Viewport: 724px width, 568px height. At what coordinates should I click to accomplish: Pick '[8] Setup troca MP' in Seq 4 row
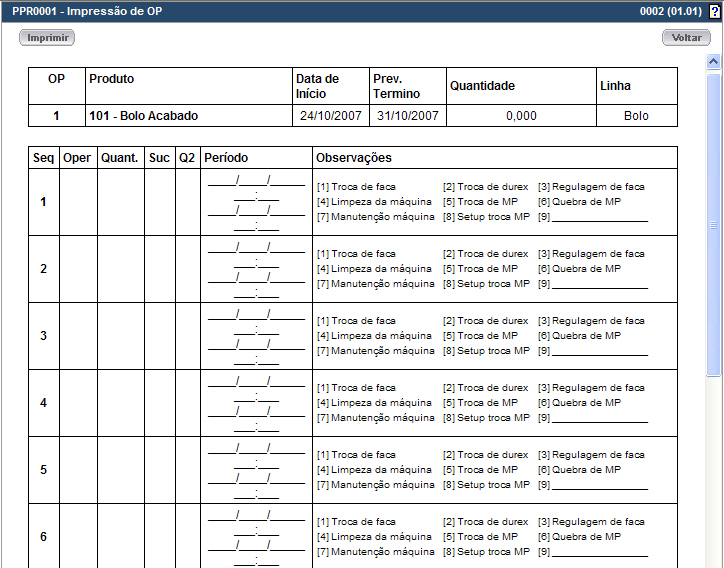486,418
